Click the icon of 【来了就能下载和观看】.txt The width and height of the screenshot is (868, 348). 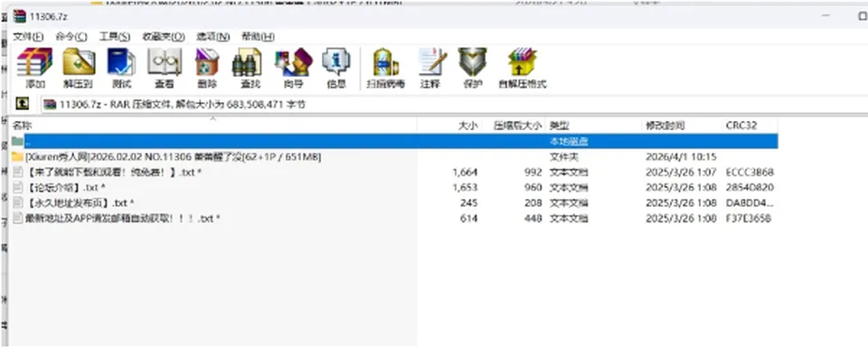coord(17,172)
